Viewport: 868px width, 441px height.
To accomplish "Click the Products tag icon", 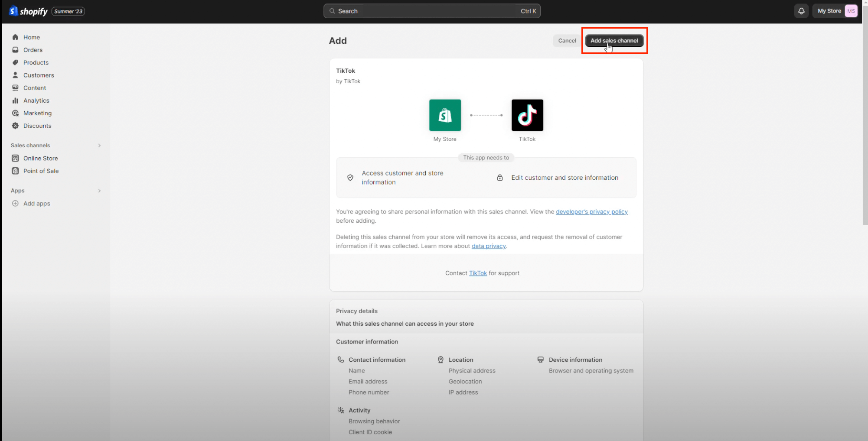I will point(15,62).
